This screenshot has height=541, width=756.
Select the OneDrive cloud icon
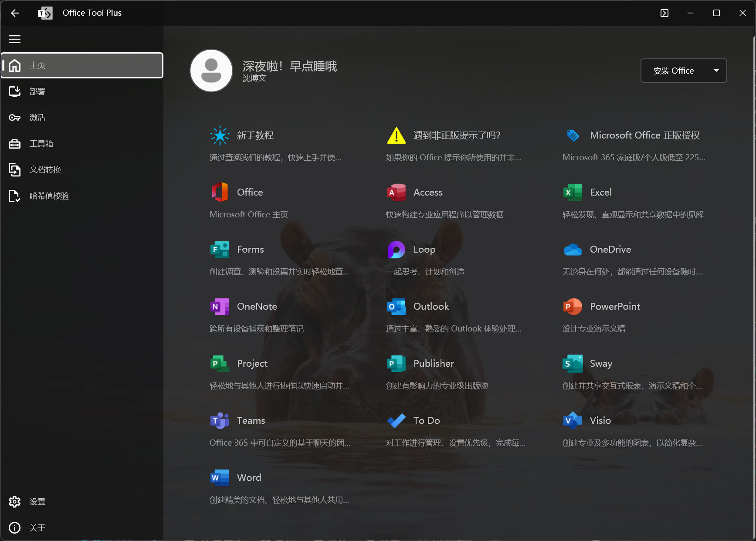(x=573, y=250)
